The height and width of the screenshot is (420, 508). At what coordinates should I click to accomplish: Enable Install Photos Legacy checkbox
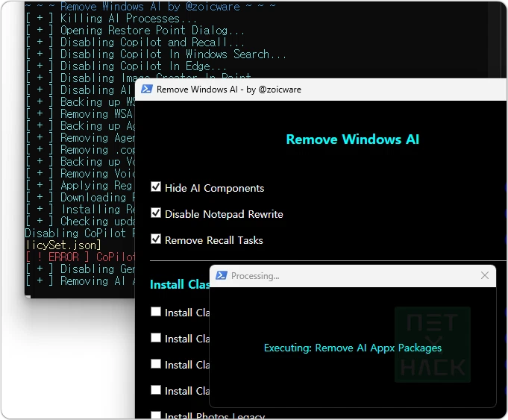point(156,416)
